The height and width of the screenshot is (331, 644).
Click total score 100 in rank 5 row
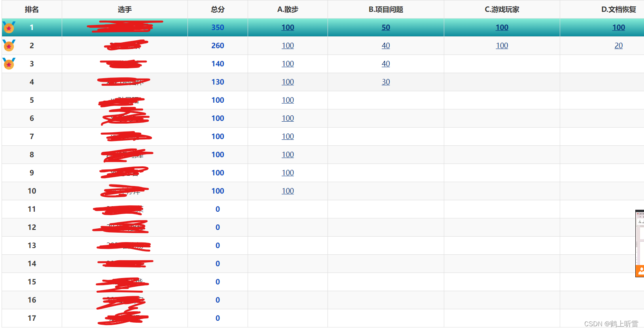coord(218,100)
